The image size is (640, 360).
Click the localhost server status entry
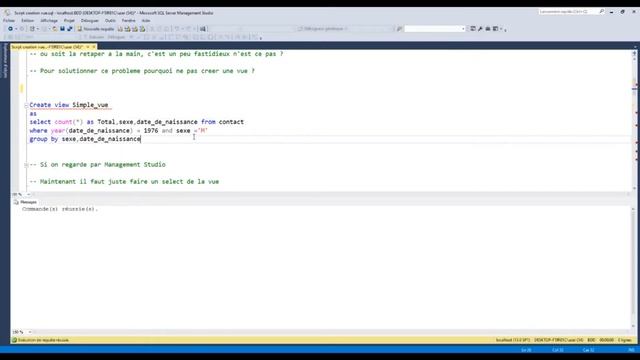[x=513, y=340]
